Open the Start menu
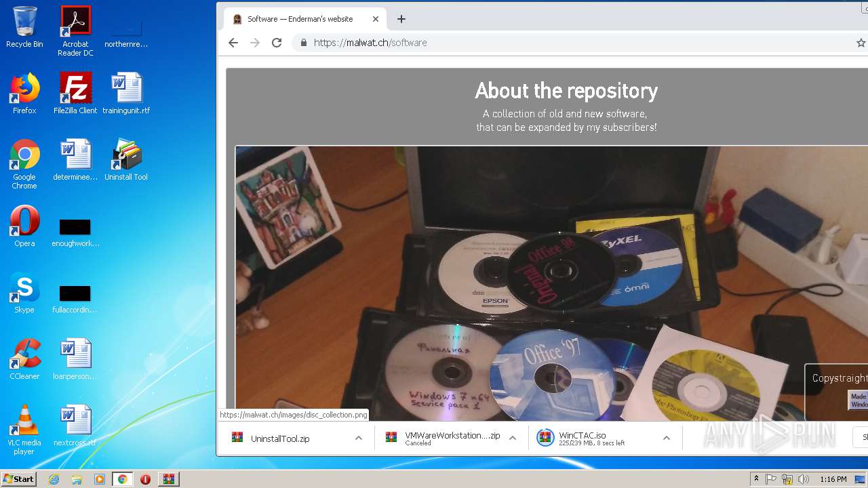 click(18, 479)
